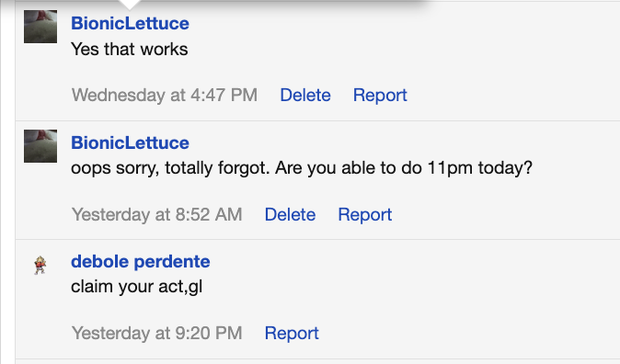The image size is (620, 364).
Task: Delete the Yesterday 8:52 AM comment
Action: tap(291, 214)
